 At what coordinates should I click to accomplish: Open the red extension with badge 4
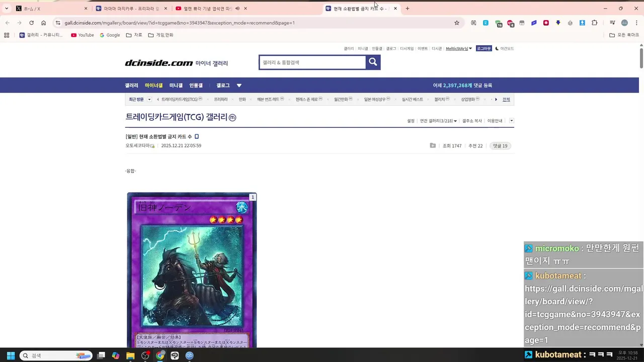[x=510, y=23]
